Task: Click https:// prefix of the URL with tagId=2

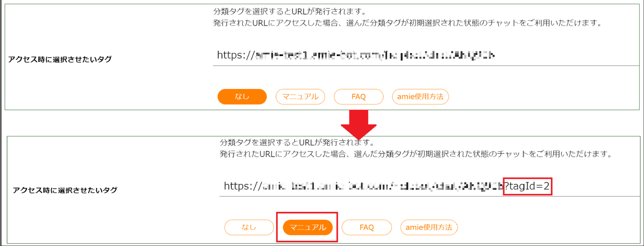Action: 243,186
